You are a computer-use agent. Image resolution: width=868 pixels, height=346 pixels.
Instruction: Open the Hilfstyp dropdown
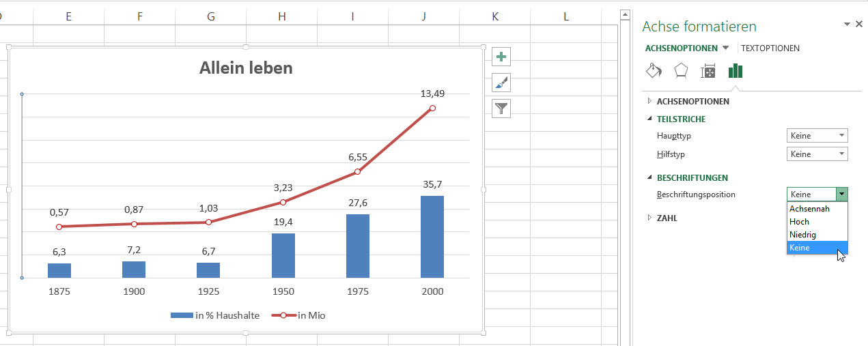click(x=817, y=154)
